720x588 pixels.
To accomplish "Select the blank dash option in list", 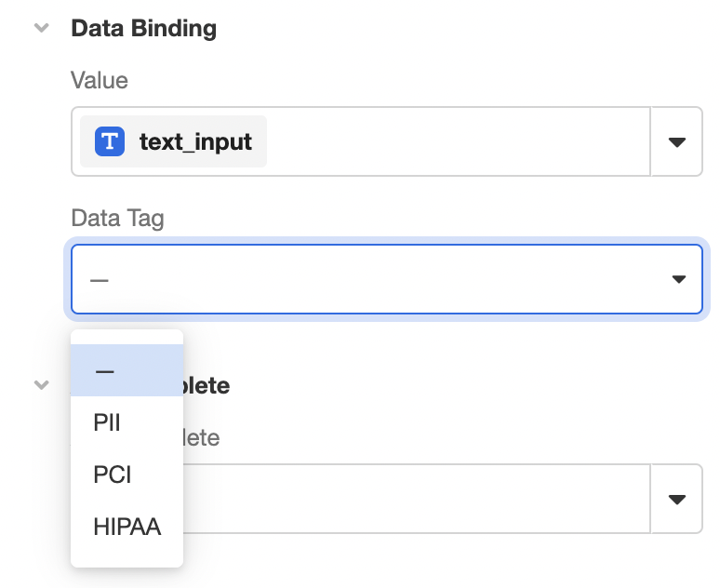I will click(x=104, y=370).
